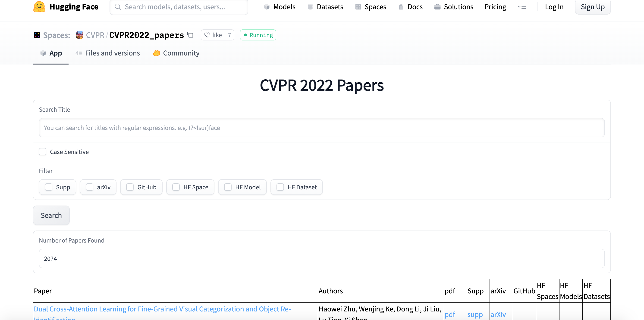Open the CVPR2022_papers space link
Viewport: 644px width, 320px height.
tap(147, 35)
